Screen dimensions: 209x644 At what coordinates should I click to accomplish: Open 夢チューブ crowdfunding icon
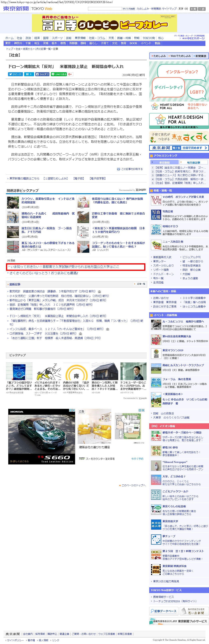[156, 539]
